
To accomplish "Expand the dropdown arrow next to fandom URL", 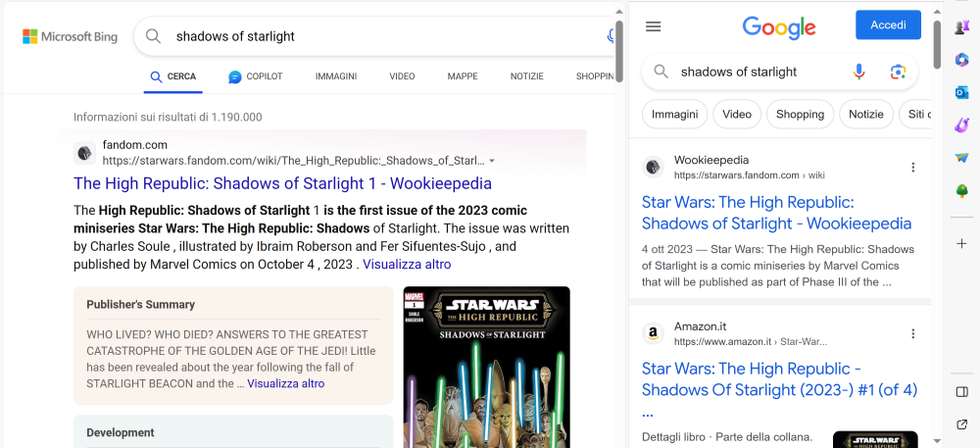I will click(492, 161).
